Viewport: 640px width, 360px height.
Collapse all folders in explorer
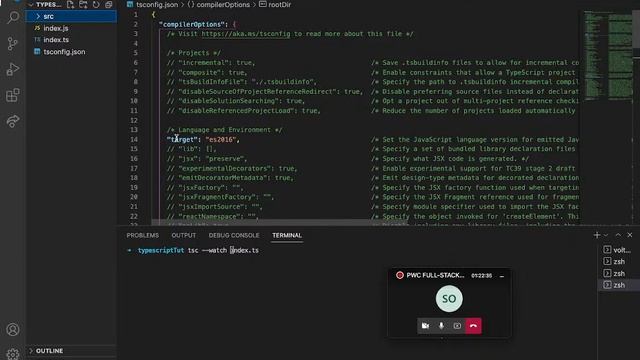109,5
